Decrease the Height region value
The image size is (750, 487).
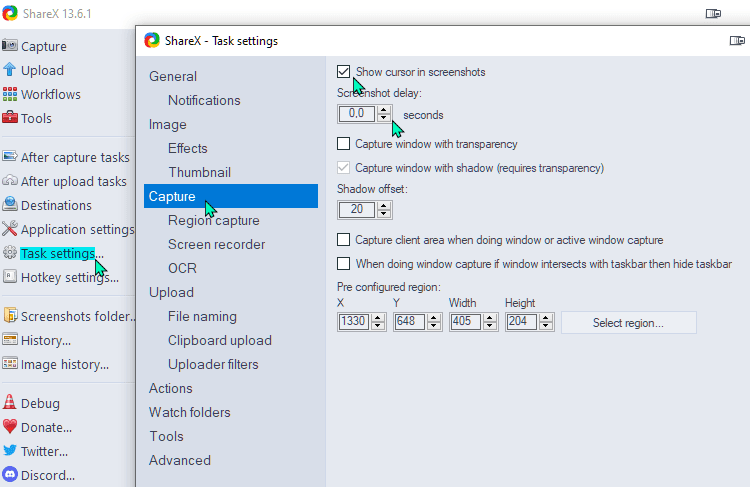(x=546, y=325)
